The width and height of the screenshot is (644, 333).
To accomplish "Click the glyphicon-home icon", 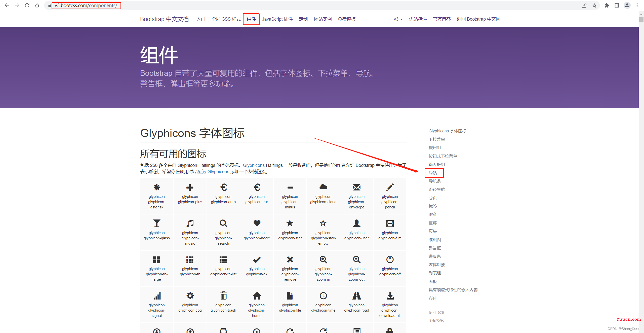I will pos(257,295).
